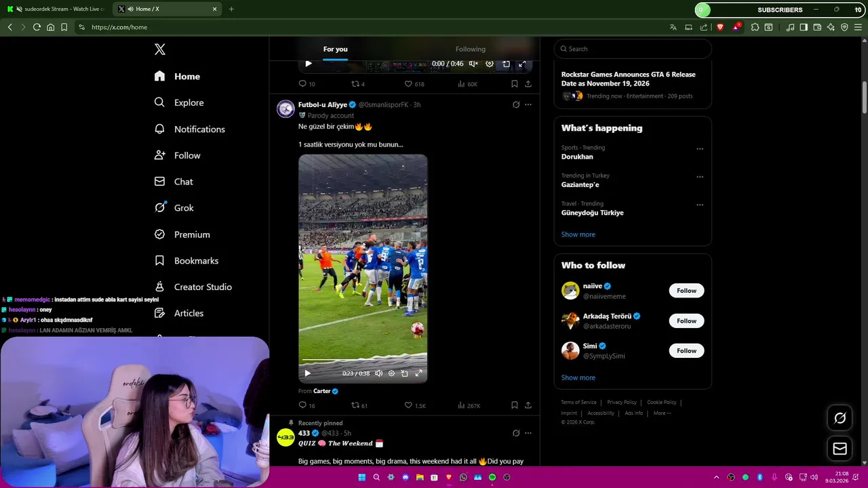Focus the X Search field
868x488 pixels.
[x=633, y=49]
